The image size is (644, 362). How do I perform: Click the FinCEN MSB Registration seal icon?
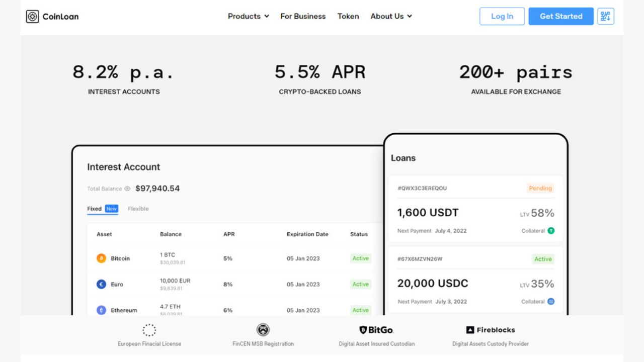click(x=263, y=330)
